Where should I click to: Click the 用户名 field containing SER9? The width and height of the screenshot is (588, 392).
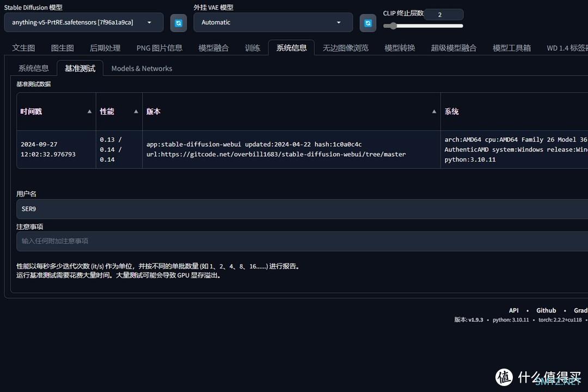pyautogui.click(x=302, y=209)
